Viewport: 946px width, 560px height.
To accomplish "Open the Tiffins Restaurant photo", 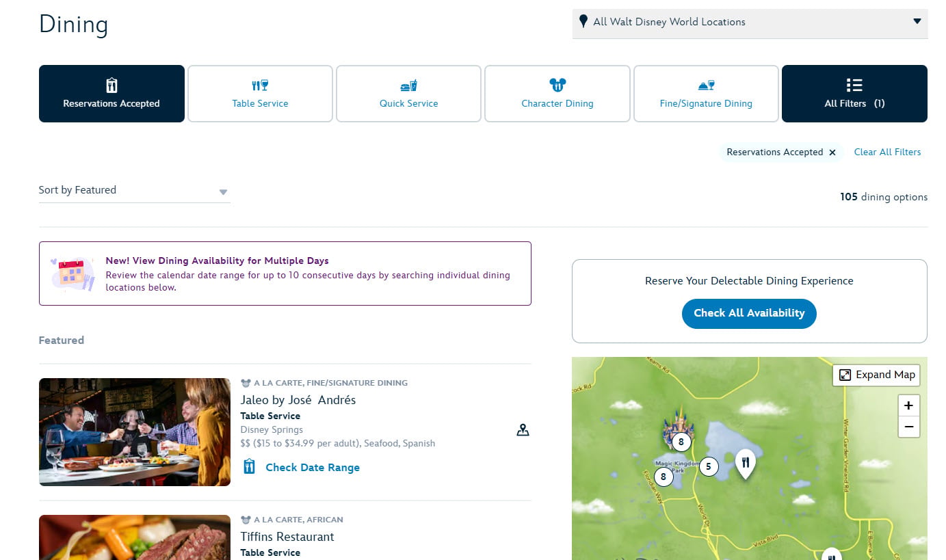I will click(135, 537).
